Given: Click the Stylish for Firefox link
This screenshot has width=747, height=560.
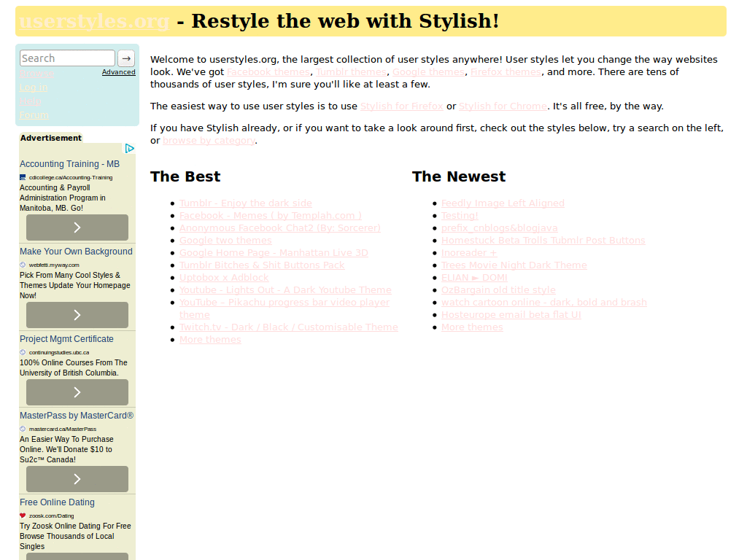Looking at the screenshot, I should click(x=402, y=106).
